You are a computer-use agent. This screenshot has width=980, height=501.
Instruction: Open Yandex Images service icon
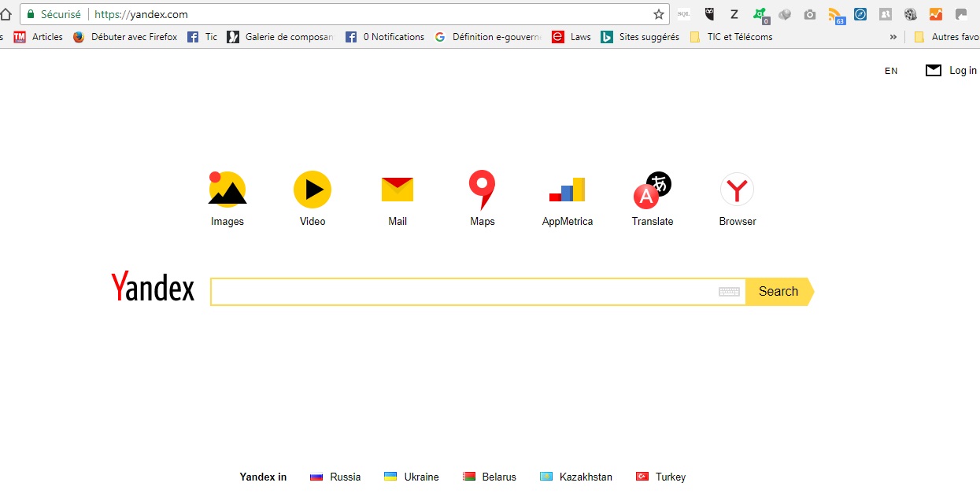(227, 189)
